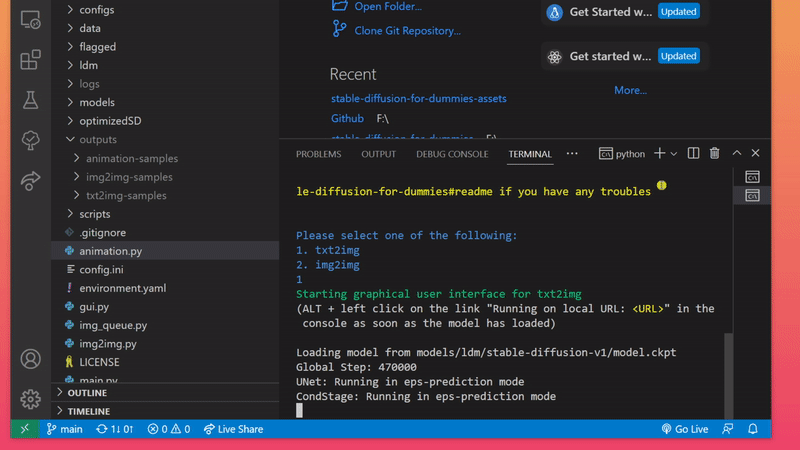This screenshot has width=800, height=450.
Task: Open config.ini file
Action: tap(101, 269)
